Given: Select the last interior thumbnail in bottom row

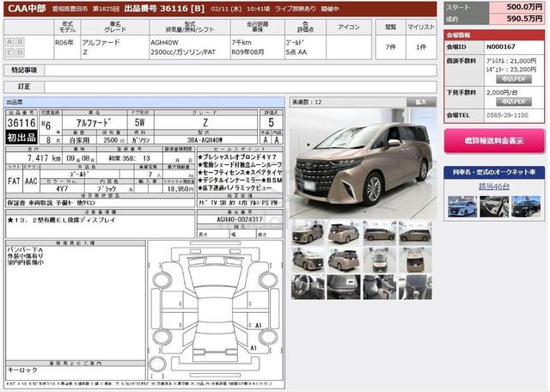Looking at the screenshot, I should 415,287.
